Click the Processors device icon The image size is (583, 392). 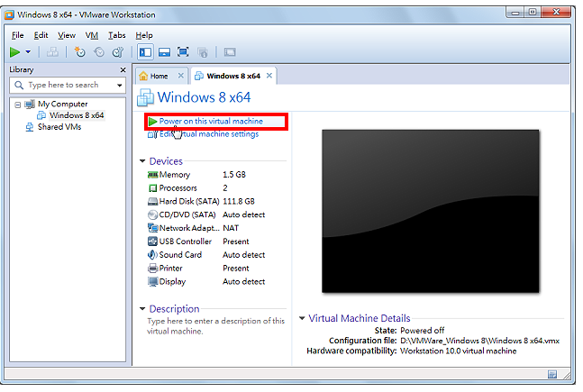click(153, 187)
